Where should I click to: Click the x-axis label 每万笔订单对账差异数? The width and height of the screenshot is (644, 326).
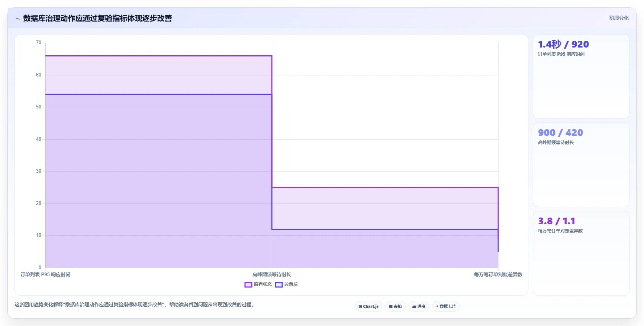(498, 274)
